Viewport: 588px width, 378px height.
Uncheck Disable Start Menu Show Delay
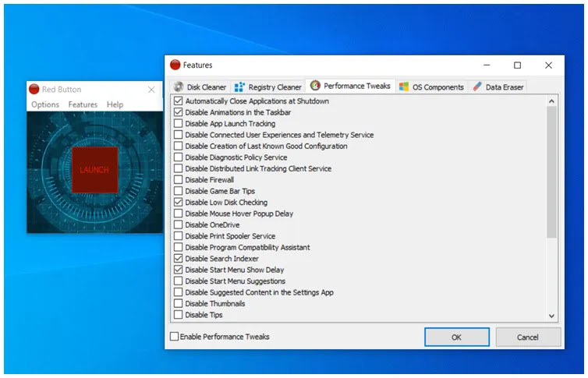pos(179,270)
